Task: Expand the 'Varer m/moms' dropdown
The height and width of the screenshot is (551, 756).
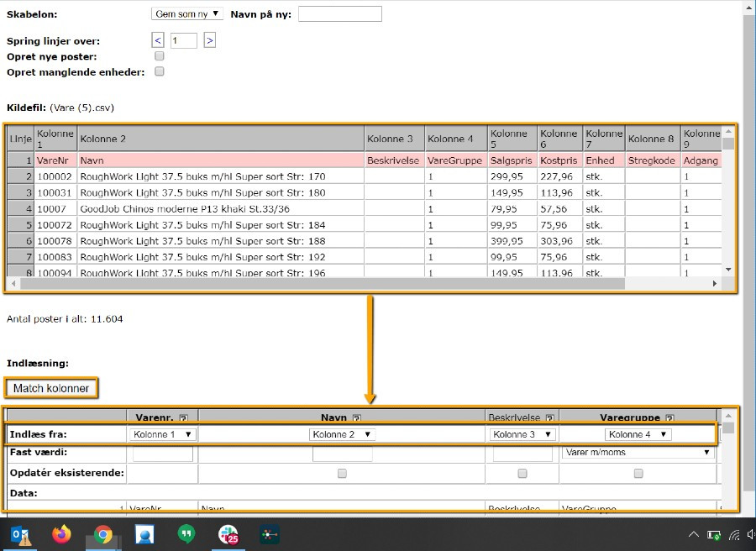Action: (637, 452)
